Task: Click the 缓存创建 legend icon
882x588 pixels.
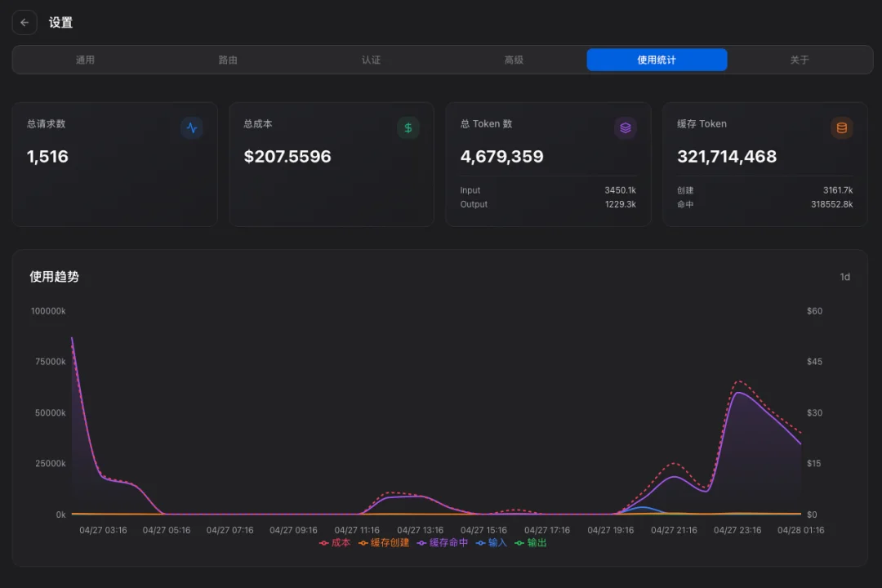Action: [x=361, y=542]
